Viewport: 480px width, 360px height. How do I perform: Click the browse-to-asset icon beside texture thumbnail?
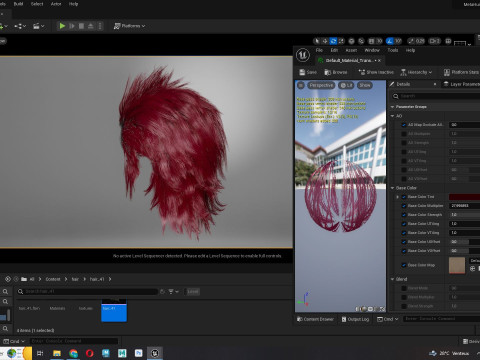(472, 269)
